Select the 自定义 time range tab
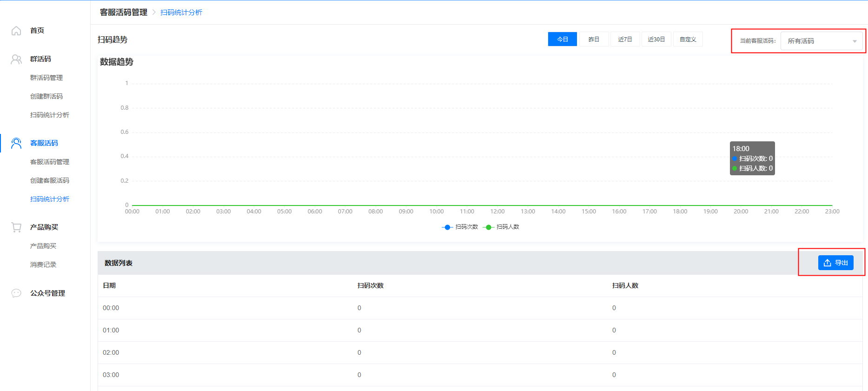This screenshot has height=391, width=868. click(688, 39)
